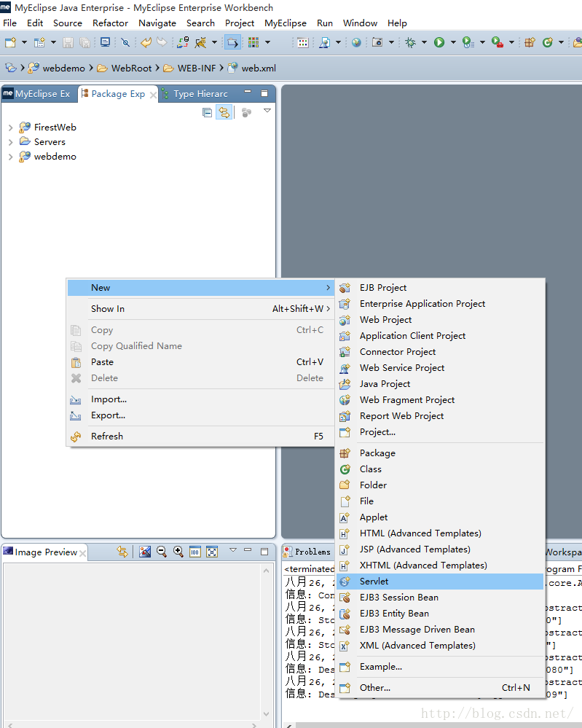Open the Refactor menu
This screenshot has width=582, height=728.
point(110,23)
